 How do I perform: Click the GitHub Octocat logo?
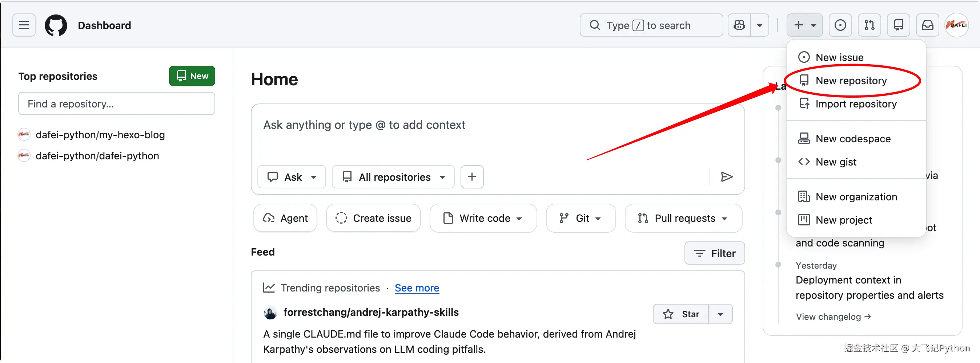pyautogui.click(x=56, y=25)
